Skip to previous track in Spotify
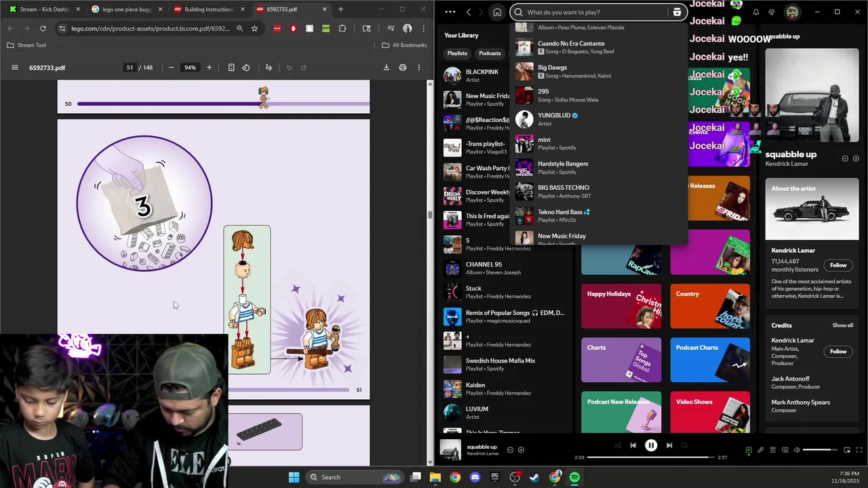The height and width of the screenshot is (488, 868). point(633,445)
